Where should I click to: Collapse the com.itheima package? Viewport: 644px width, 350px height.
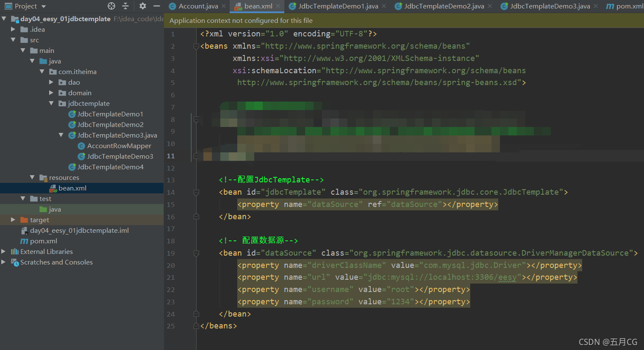pyautogui.click(x=42, y=72)
